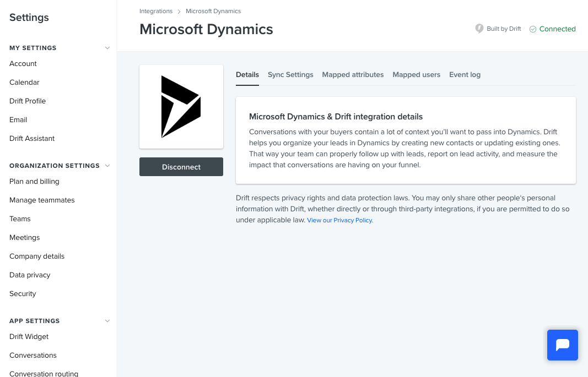
Task: Open Account settings
Action: [x=23, y=64]
